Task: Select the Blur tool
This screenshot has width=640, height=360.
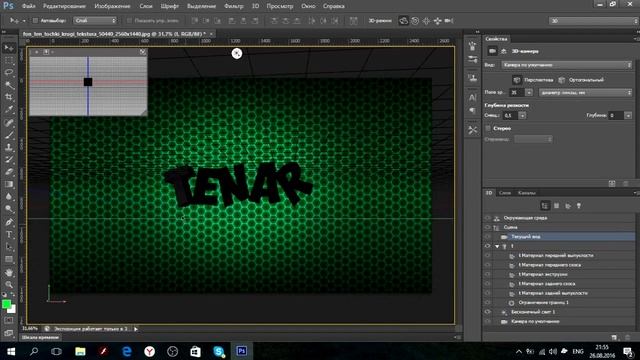Action: click(x=9, y=196)
